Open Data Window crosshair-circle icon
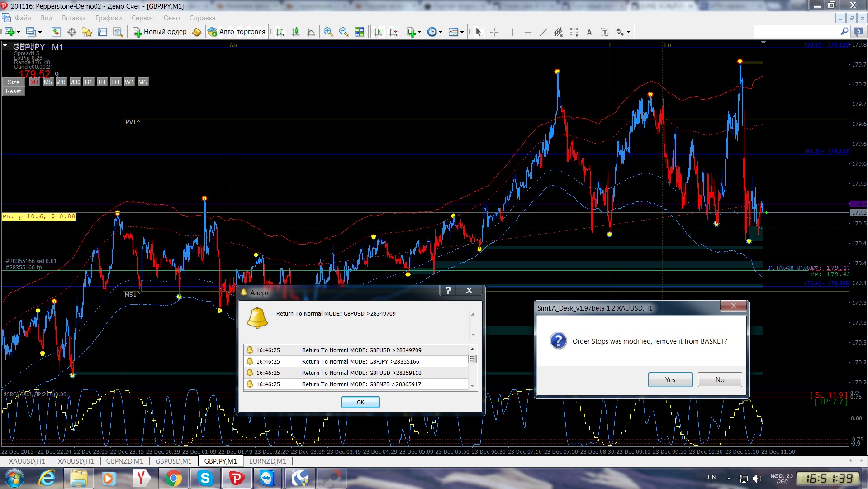The image size is (868, 489). 71,32
